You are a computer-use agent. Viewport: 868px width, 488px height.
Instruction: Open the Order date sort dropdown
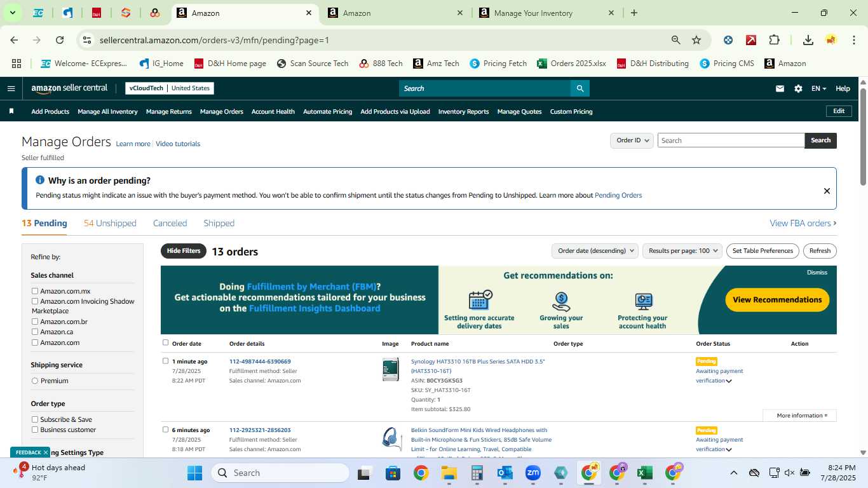(594, 251)
